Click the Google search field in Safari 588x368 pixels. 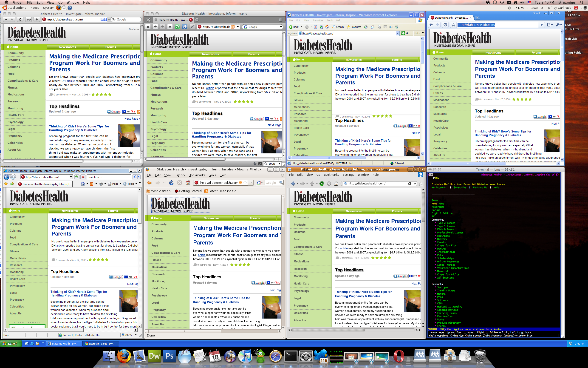click(126, 20)
